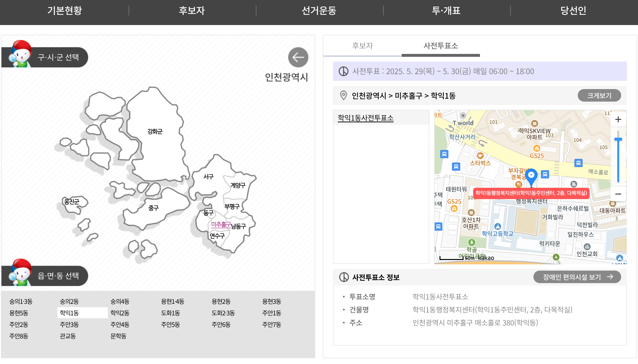This screenshot has width=638, height=364.
Task: Select 강화군 region on the map
Action: pos(155,131)
